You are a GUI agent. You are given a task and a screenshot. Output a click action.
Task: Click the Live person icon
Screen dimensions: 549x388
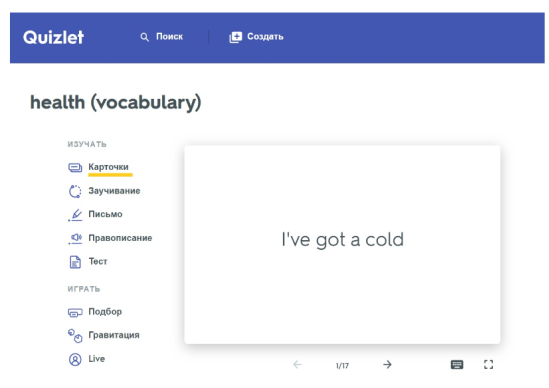75,359
